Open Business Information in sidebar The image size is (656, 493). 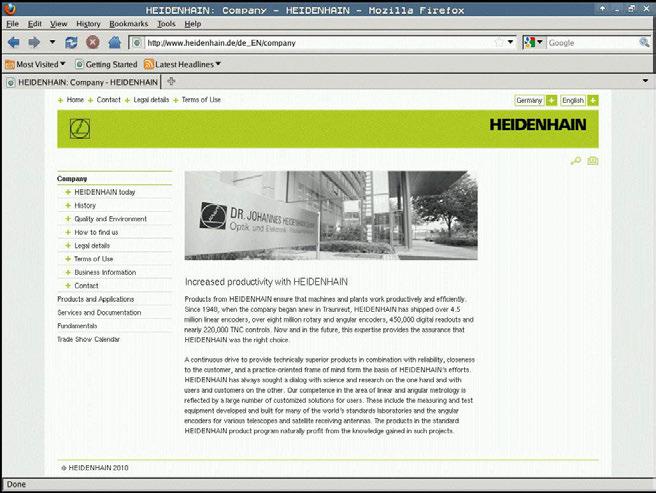105,272
